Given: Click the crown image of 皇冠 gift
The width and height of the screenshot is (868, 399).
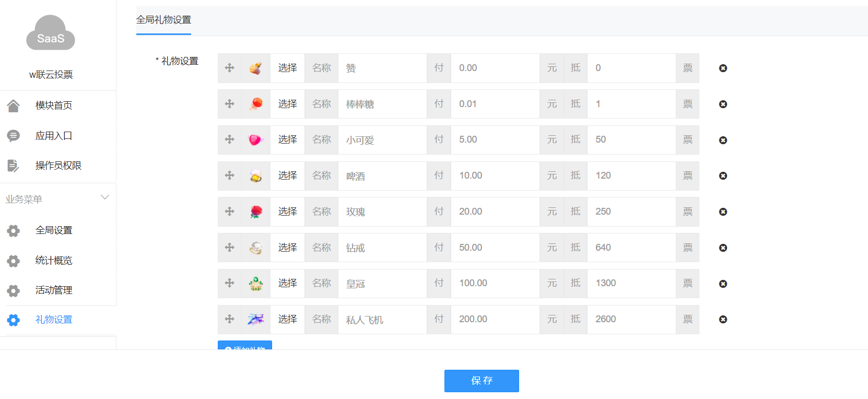Looking at the screenshot, I should (x=256, y=283).
